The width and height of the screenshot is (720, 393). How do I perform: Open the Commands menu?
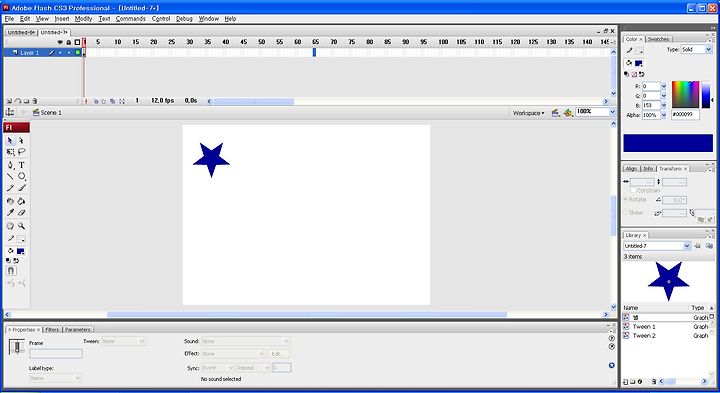pos(130,19)
